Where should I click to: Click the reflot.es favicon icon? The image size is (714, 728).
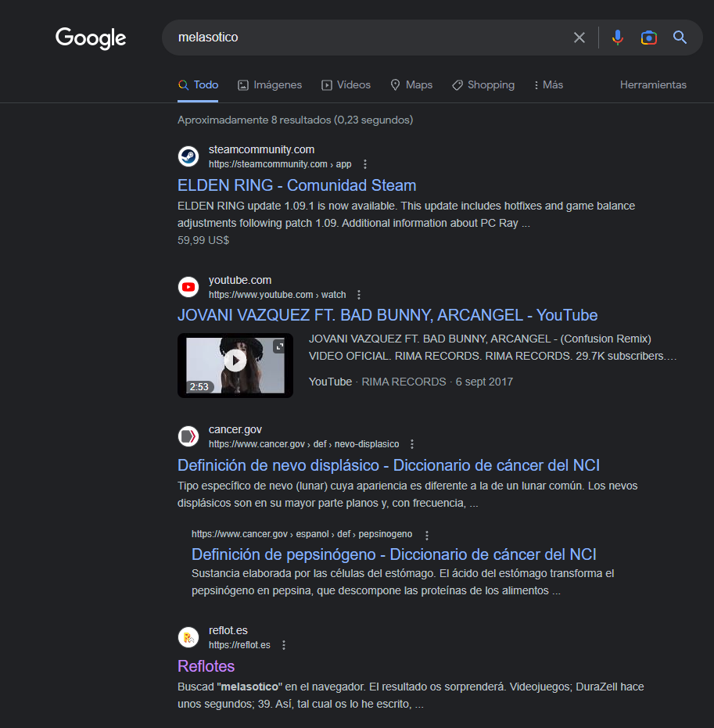(x=188, y=637)
